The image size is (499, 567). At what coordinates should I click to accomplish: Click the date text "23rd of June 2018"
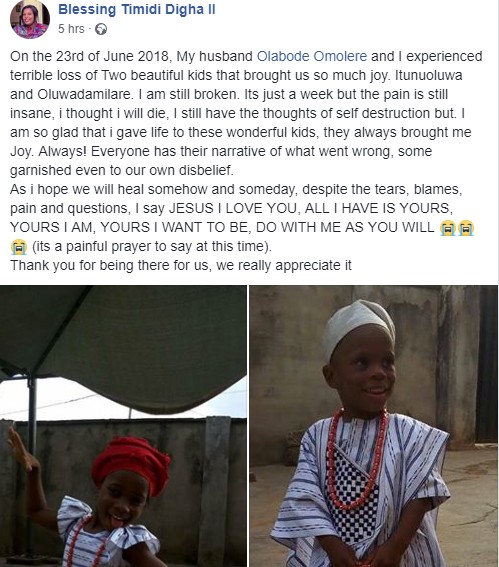point(112,56)
